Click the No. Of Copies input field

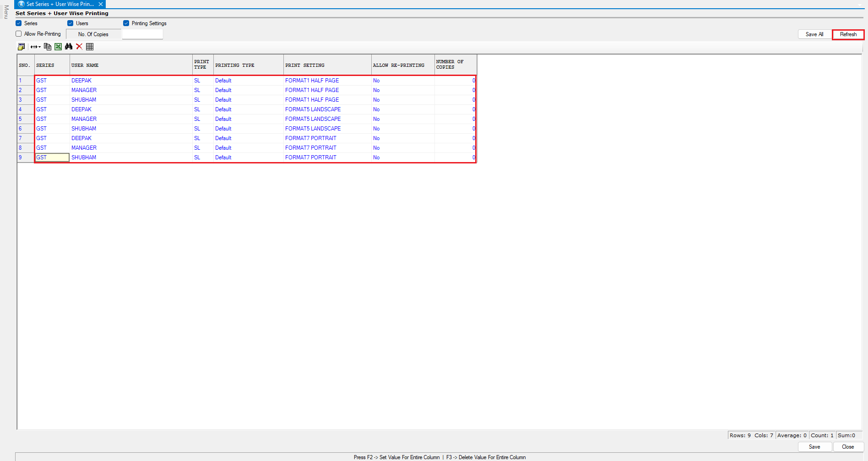pyautogui.click(x=142, y=34)
